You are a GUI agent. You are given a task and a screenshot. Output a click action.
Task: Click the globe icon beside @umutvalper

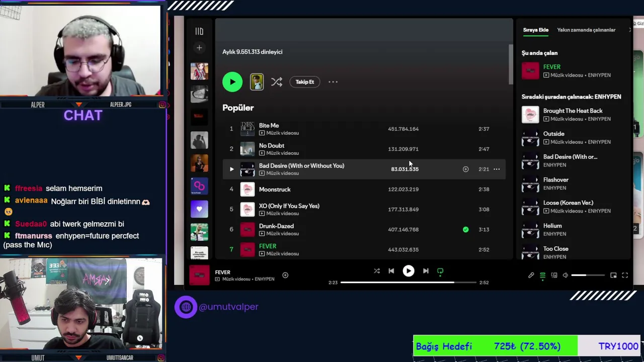(x=186, y=307)
